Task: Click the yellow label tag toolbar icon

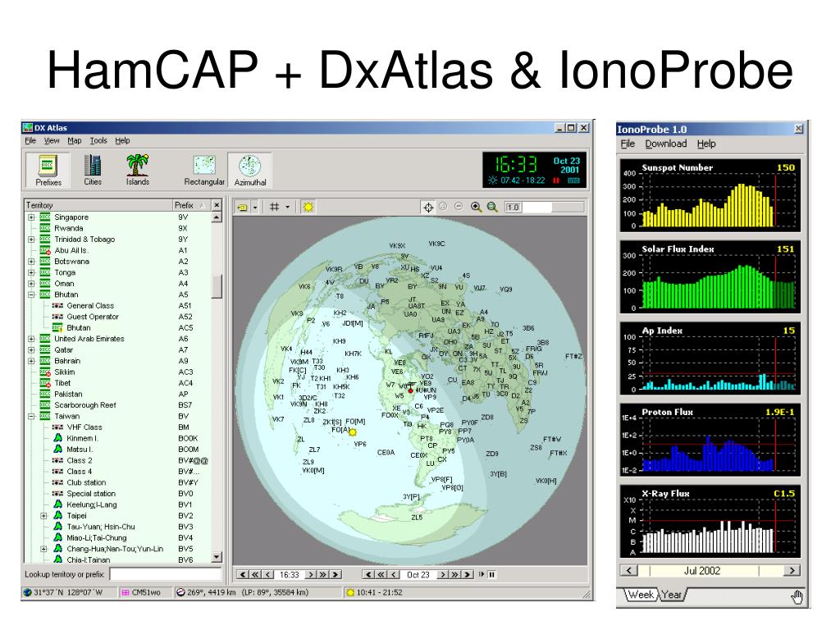Action: pyautogui.click(x=243, y=208)
